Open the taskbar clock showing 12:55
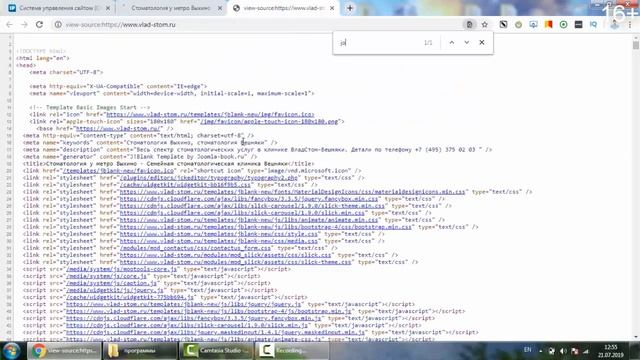Viewport: 640px width, 360px height. click(611, 351)
